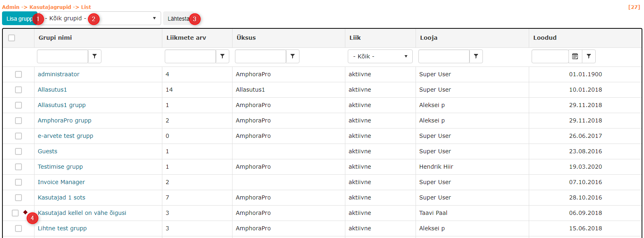Open the Invoice Manager group link
The height and width of the screenshot is (238, 644).
61,182
